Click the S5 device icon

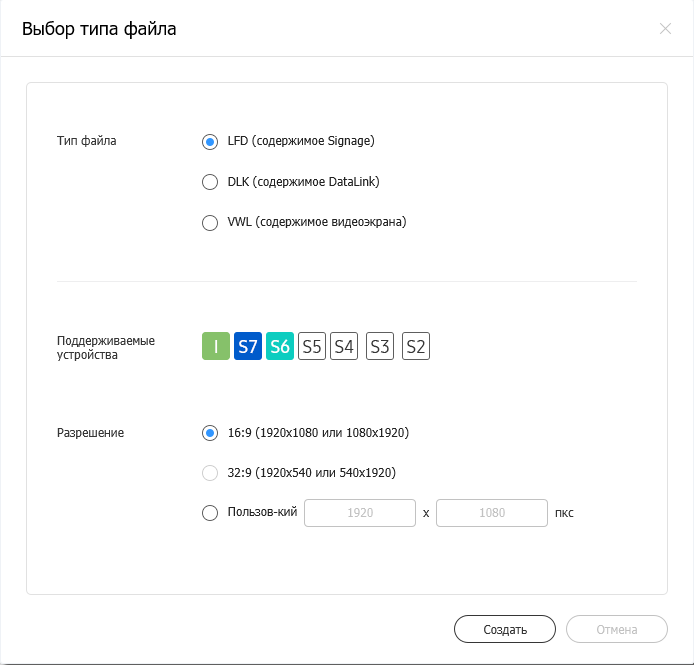pos(312,347)
